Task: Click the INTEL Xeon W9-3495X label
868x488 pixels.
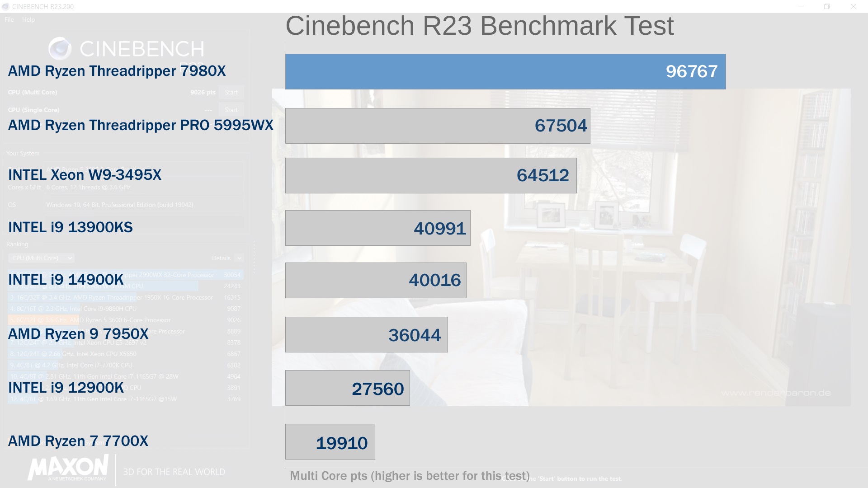Action: click(x=85, y=175)
